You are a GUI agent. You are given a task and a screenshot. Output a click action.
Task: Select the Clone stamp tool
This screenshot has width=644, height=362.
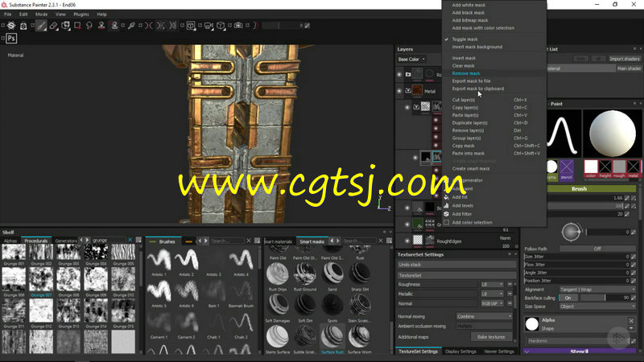(101, 26)
